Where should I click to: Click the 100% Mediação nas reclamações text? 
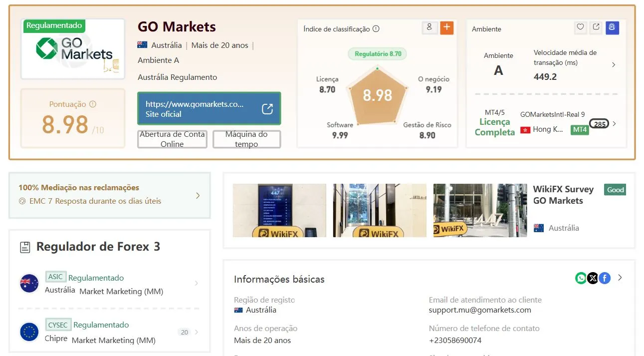[x=79, y=188]
